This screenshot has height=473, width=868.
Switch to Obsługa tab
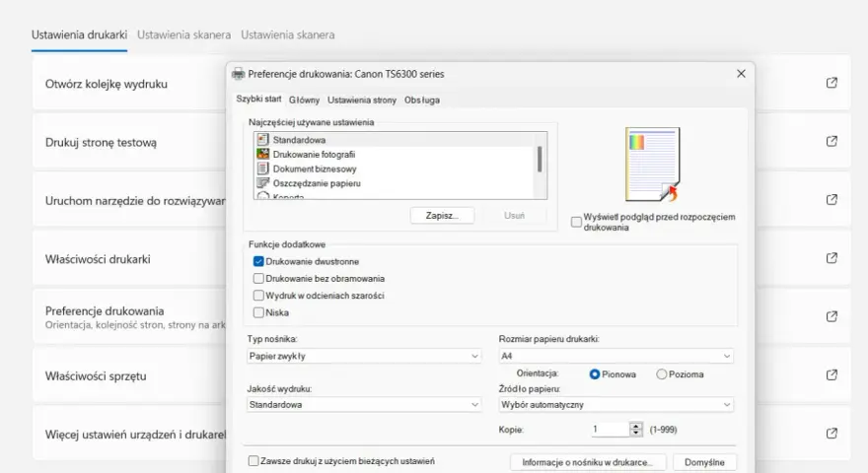coord(422,101)
